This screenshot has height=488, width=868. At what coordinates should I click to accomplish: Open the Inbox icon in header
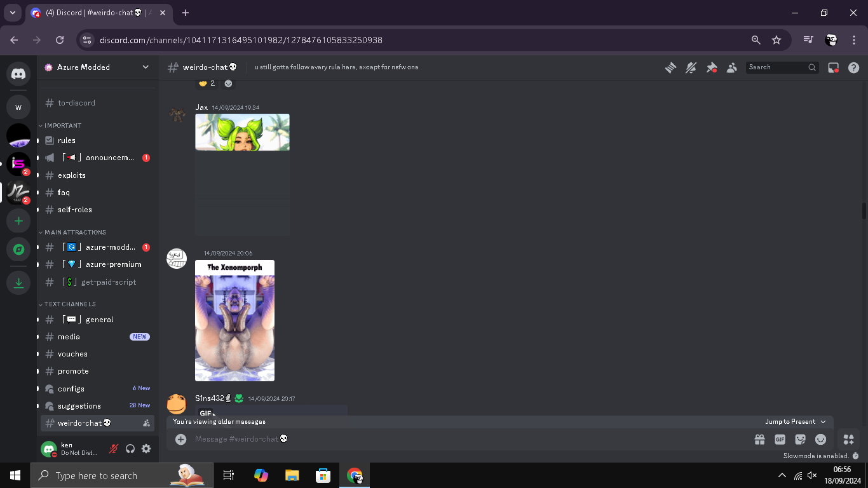[x=834, y=67]
